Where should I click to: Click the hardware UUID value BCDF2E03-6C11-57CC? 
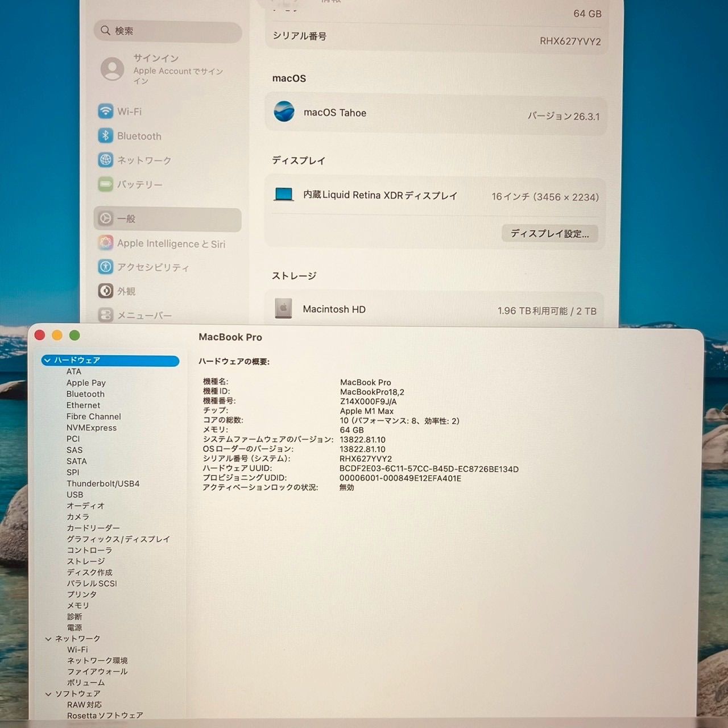[x=429, y=469]
